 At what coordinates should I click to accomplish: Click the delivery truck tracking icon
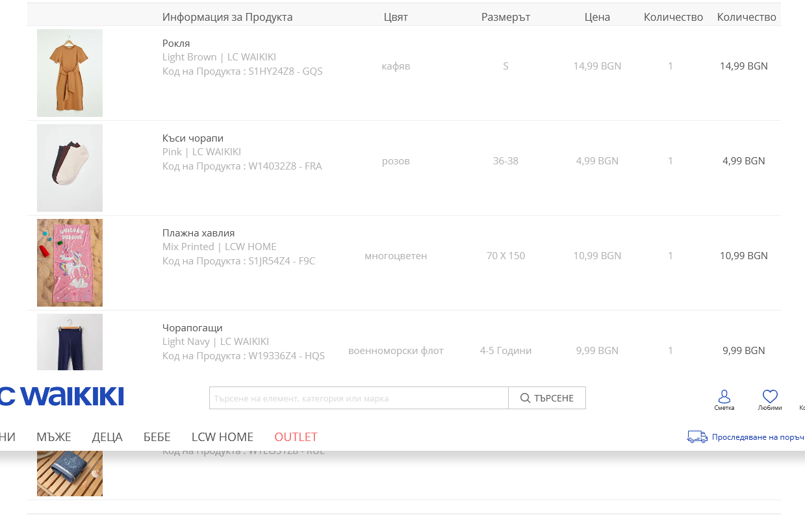(696, 437)
